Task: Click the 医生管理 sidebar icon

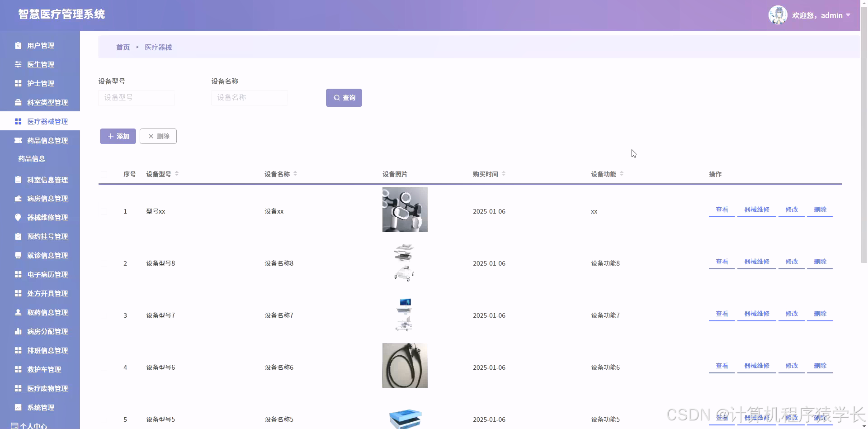Action: click(18, 64)
